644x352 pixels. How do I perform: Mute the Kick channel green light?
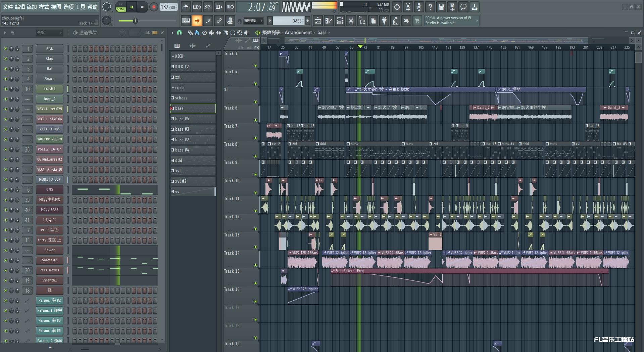tap(5, 49)
